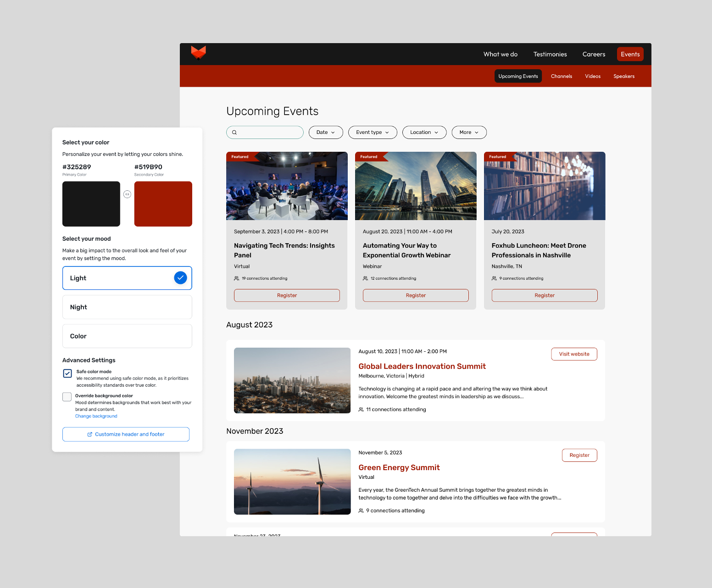Open Global Leaders Summit city thumbnail

pos(292,380)
